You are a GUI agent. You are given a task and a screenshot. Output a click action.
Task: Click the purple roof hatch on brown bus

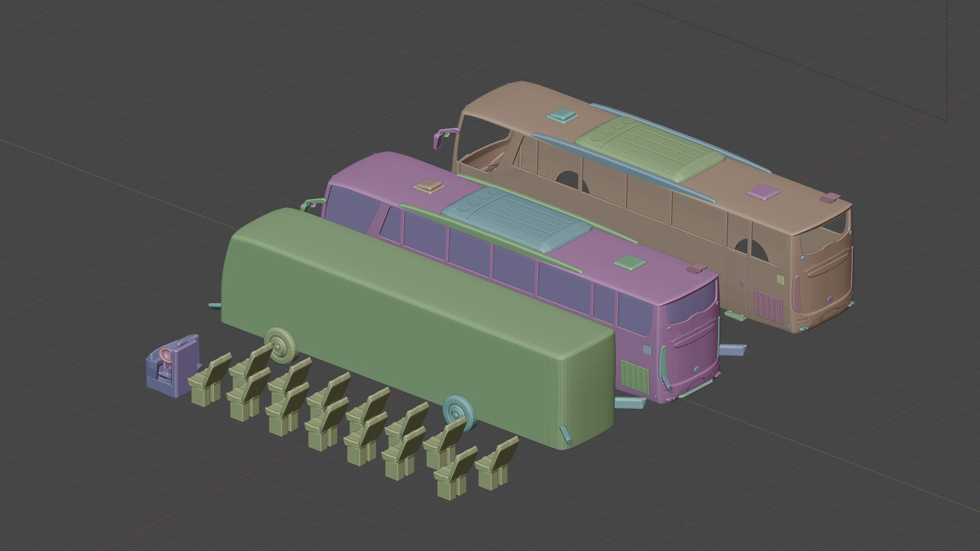pos(762,192)
